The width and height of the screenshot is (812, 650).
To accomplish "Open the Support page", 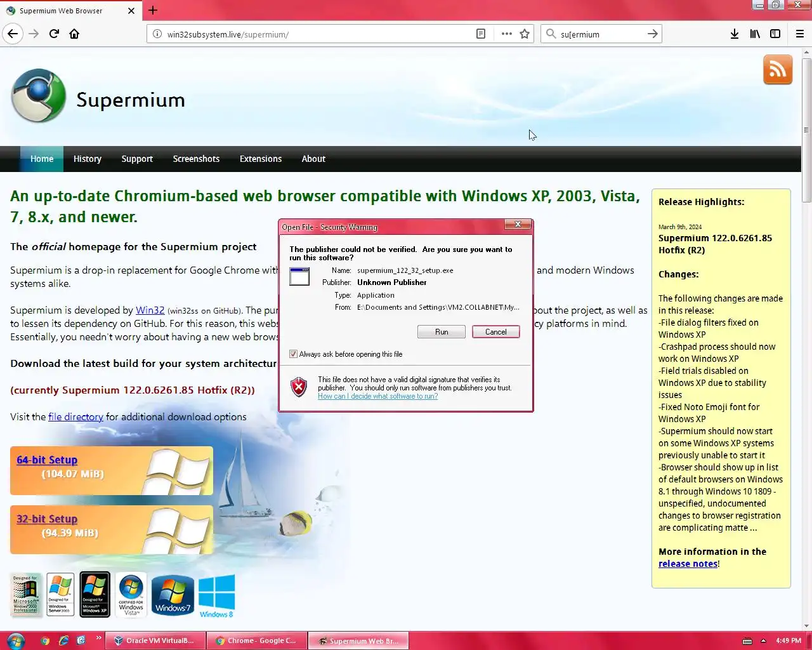I will tap(137, 159).
